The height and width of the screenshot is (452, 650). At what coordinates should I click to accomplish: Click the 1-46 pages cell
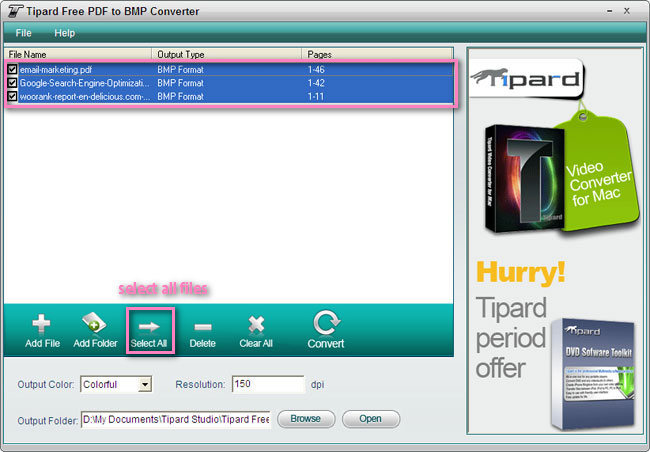coord(316,70)
